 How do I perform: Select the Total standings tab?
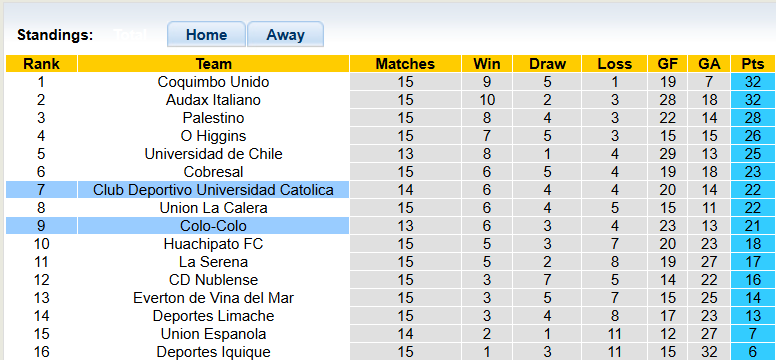pos(130,35)
